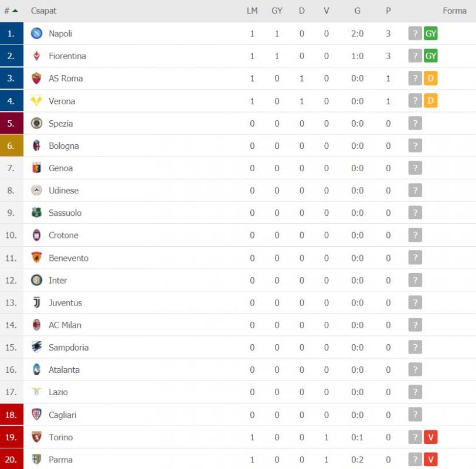Click the Torino bull crest icon
This screenshot has height=469, width=476.
tap(37, 437)
